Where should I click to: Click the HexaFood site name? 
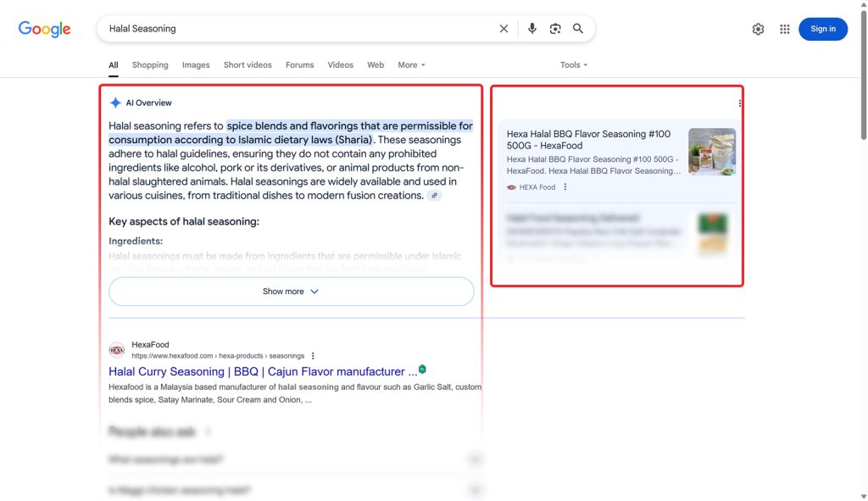tap(150, 344)
